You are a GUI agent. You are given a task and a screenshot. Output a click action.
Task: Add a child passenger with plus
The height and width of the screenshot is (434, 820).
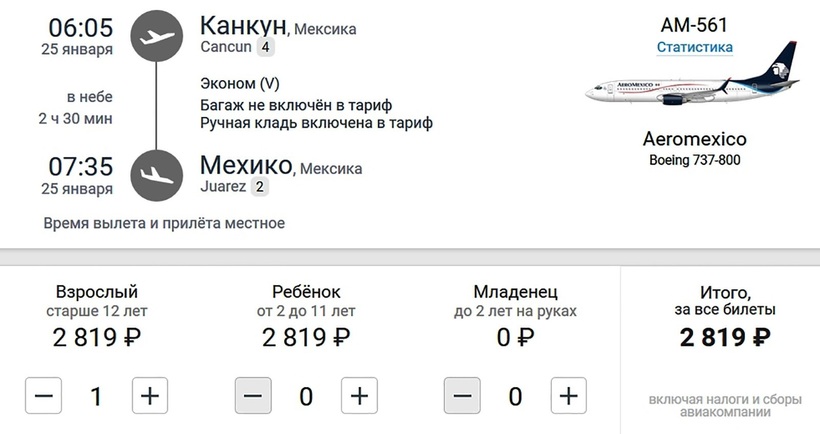(x=359, y=396)
